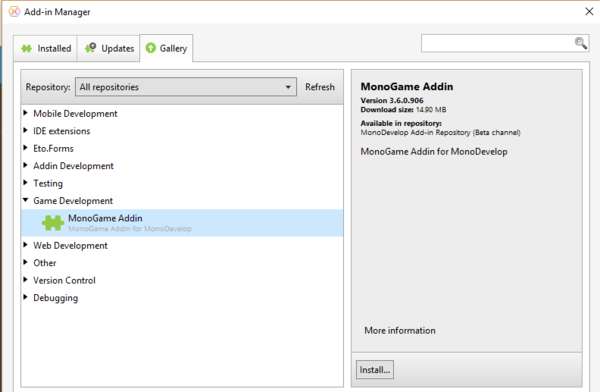Click 'Available in repository:' label
This screenshot has height=392, width=600.
(x=401, y=123)
